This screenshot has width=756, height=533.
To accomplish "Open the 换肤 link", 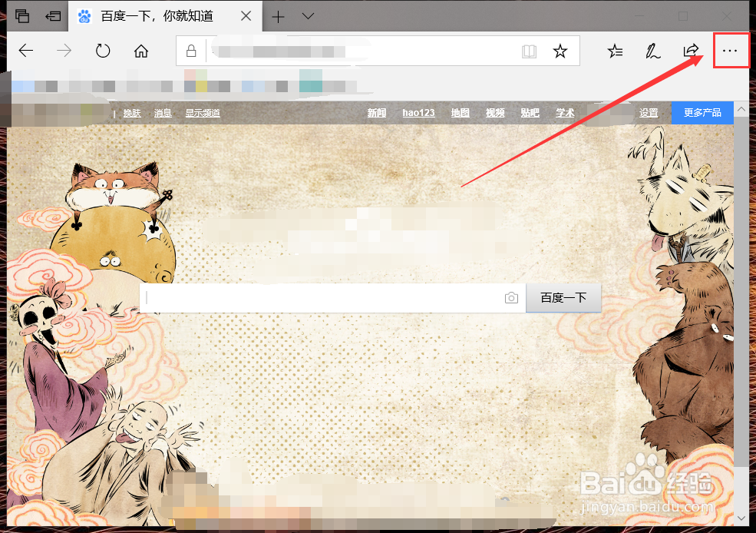I will pos(131,113).
